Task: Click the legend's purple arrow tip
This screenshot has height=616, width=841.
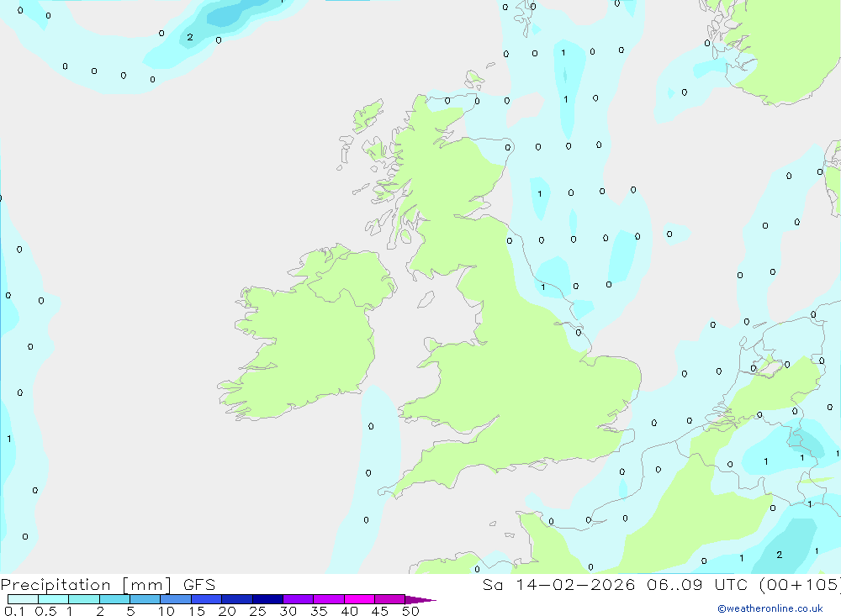Action: [x=420, y=600]
